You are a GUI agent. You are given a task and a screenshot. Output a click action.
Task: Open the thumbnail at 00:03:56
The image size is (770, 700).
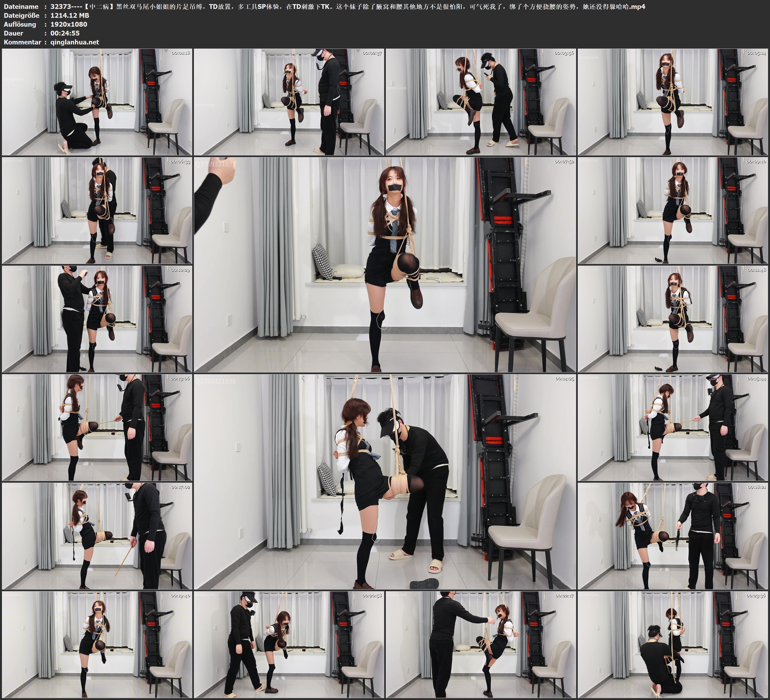tap(480, 102)
